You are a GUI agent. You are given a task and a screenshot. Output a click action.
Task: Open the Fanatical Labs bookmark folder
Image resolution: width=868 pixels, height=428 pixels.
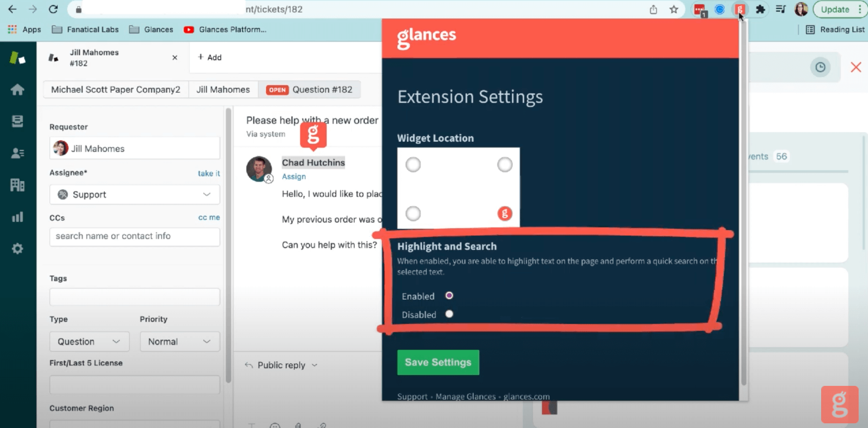pyautogui.click(x=85, y=30)
